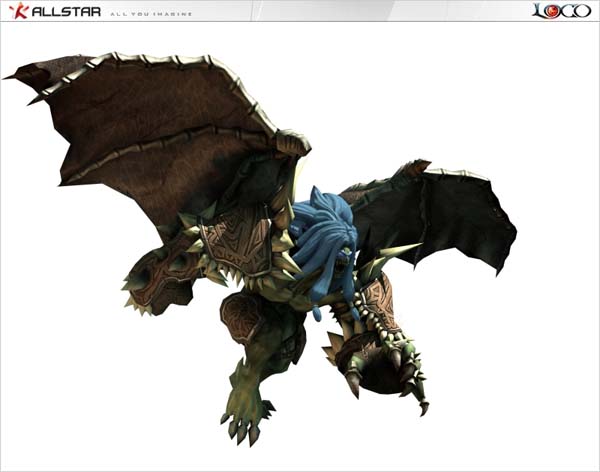Click the ALLSTAR brand text
This screenshot has height=472, width=600.
coord(64,12)
